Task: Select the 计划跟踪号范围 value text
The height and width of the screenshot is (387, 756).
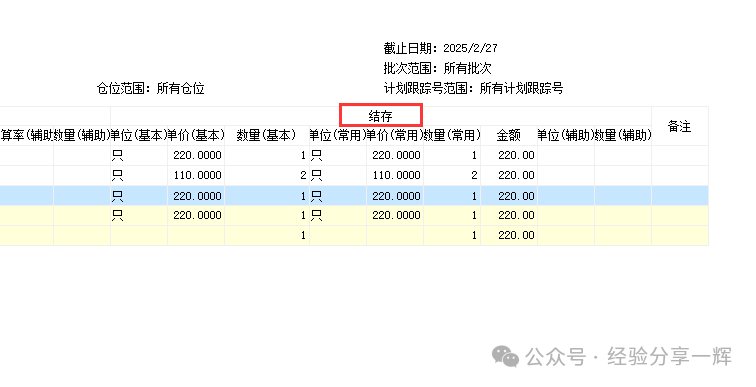Action: [x=521, y=88]
